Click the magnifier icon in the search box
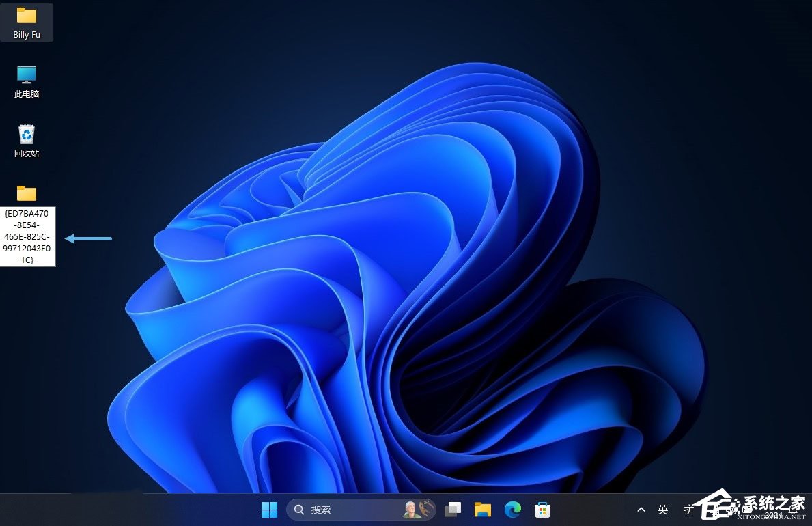812x526 pixels. click(299, 510)
